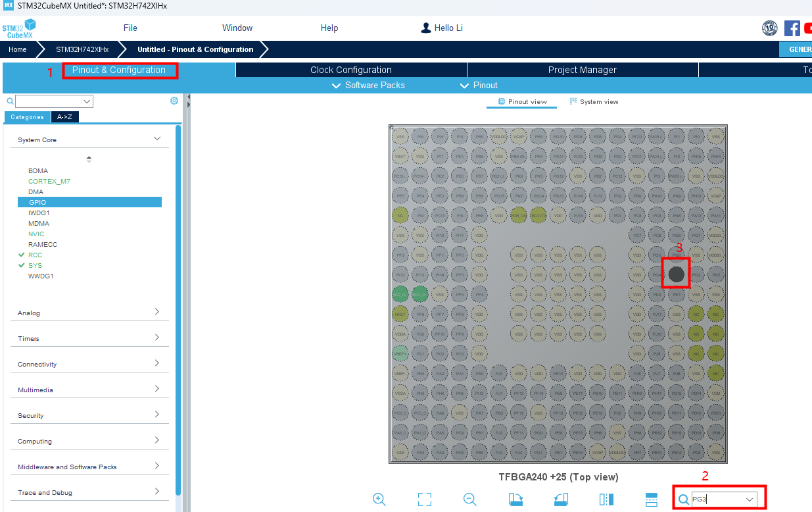Click the categories panel vertical scrollbar
This screenshot has width=812, height=512.
(x=178, y=309)
